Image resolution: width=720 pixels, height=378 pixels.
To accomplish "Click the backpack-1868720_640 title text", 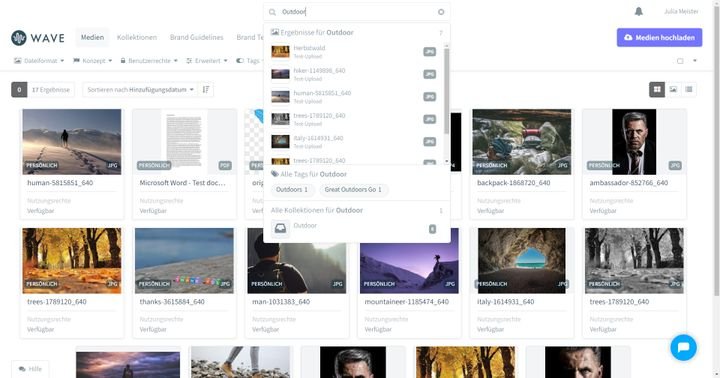I will pyautogui.click(x=513, y=183).
